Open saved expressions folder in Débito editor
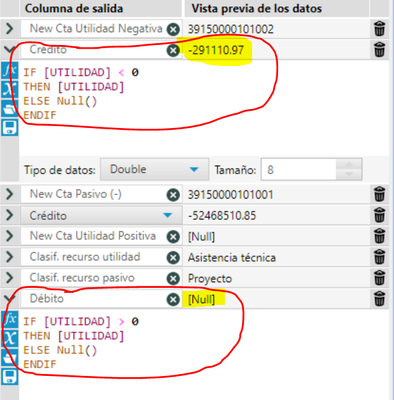The width and height of the screenshot is (394, 400). tap(10, 358)
